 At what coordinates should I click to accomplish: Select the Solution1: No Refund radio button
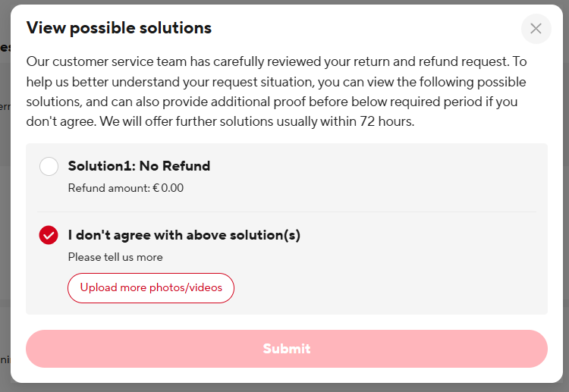tap(49, 166)
